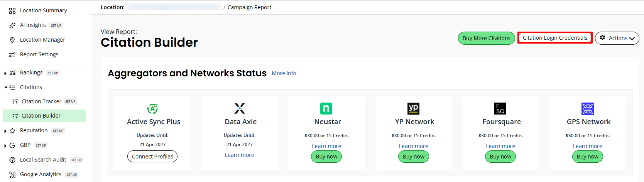Click the SET UP badge next to Citation Tracker
Screen dimensions: 644x182
pyautogui.click(x=71, y=101)
